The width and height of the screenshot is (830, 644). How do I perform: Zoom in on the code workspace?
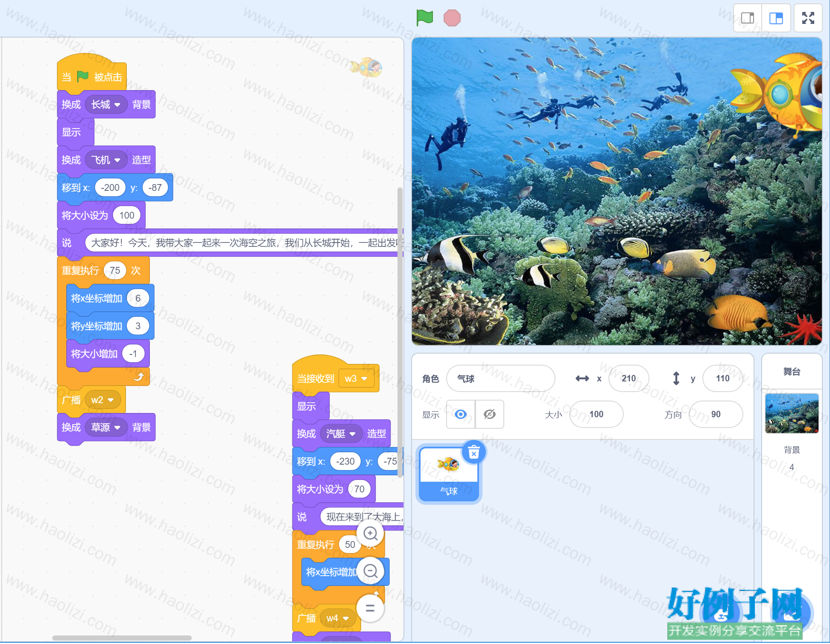tap(370, 533)
